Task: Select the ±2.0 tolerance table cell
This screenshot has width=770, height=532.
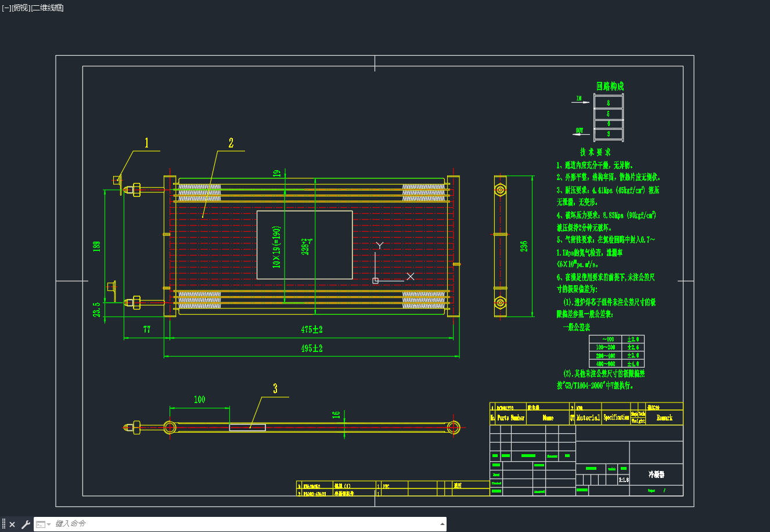Action: tap(633, 339)
